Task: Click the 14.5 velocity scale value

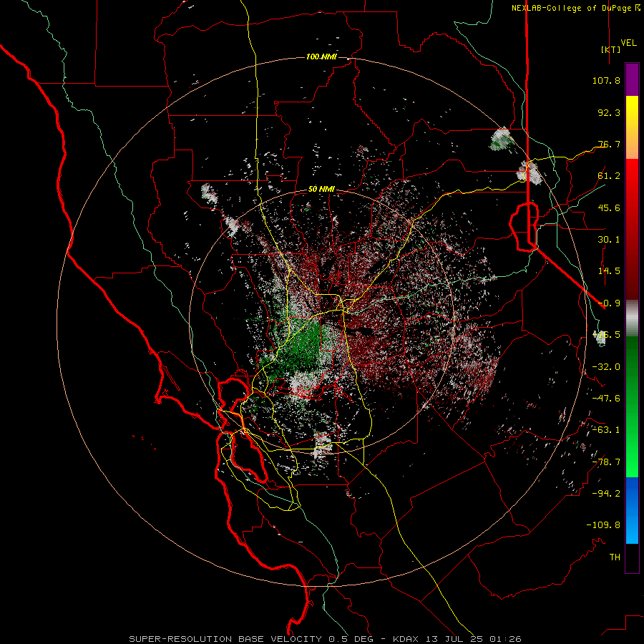Action: (609, 271)
